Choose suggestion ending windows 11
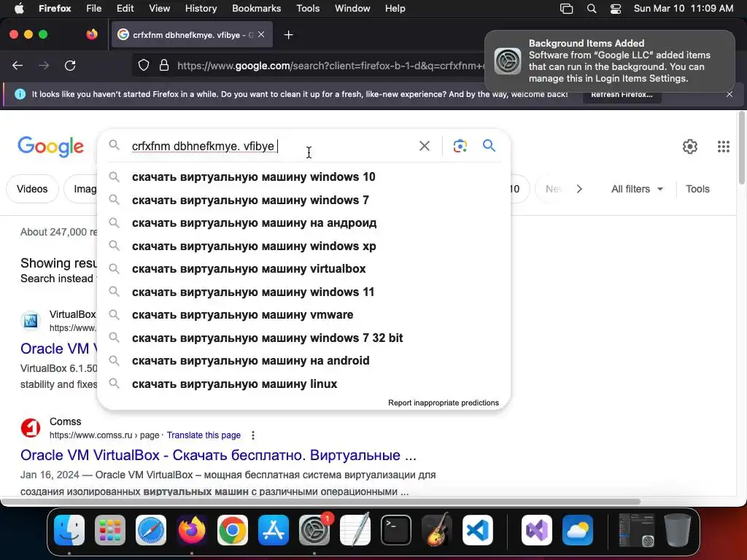This screenshot has width=747, height=560. 304,292
